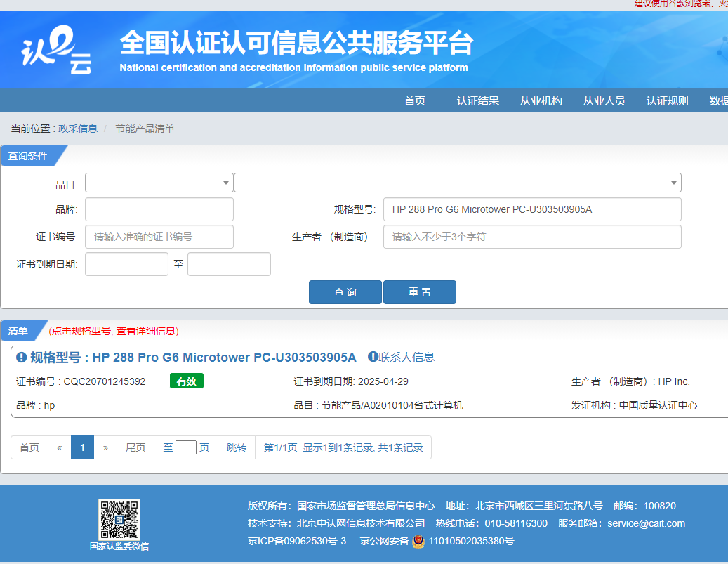Viewport: 728px width, 564px height.
Task: Click the info icon beside 规格型号 result
Action: [x=21, y=358]
